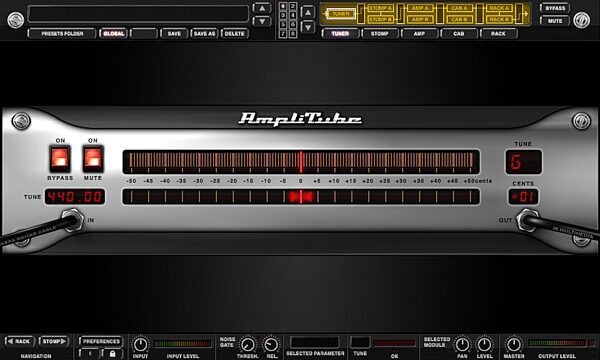This screenshot has width=600, height=360.
Task: Click the noise gate Rel. knob
Action: coord(271,345)
